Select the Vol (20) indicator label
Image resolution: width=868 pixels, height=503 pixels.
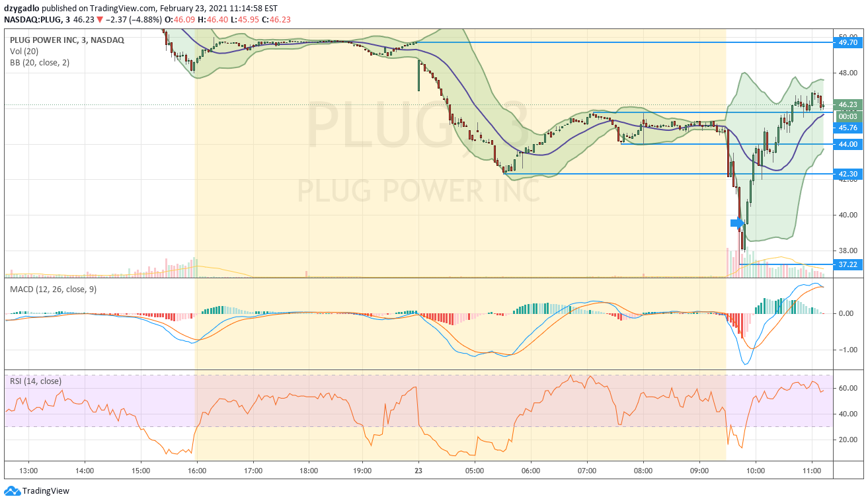pos(24,52)
